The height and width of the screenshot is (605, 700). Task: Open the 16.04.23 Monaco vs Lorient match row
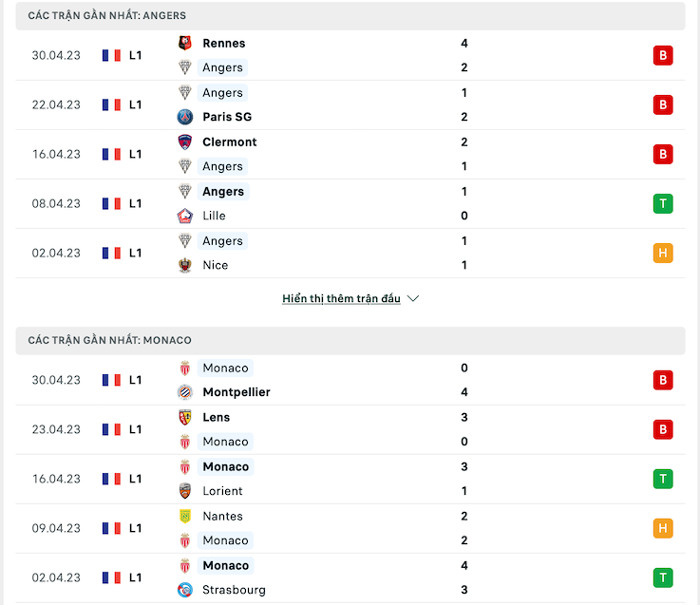350,479
